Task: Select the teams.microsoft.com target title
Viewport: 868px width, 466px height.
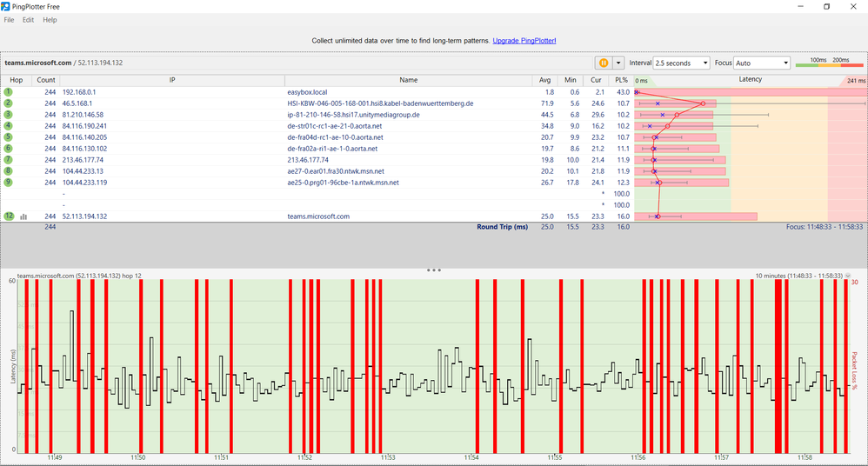Action: (38, 63)
